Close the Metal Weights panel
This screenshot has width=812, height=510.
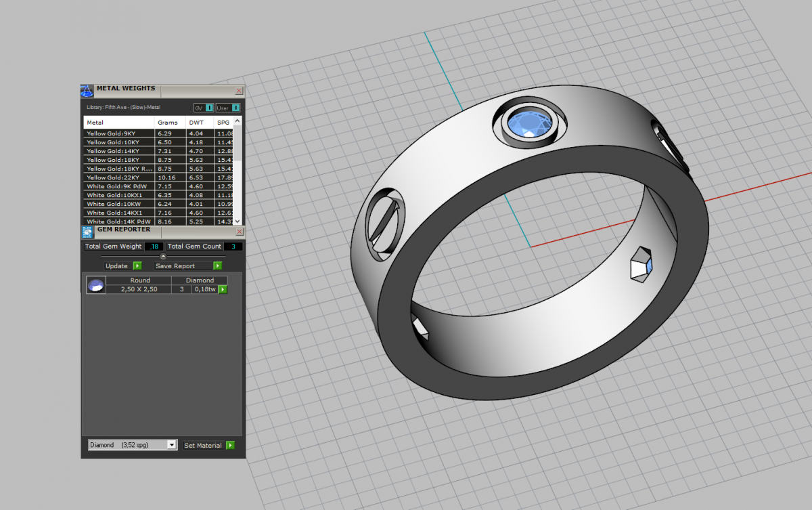click(x=238, y=91)
